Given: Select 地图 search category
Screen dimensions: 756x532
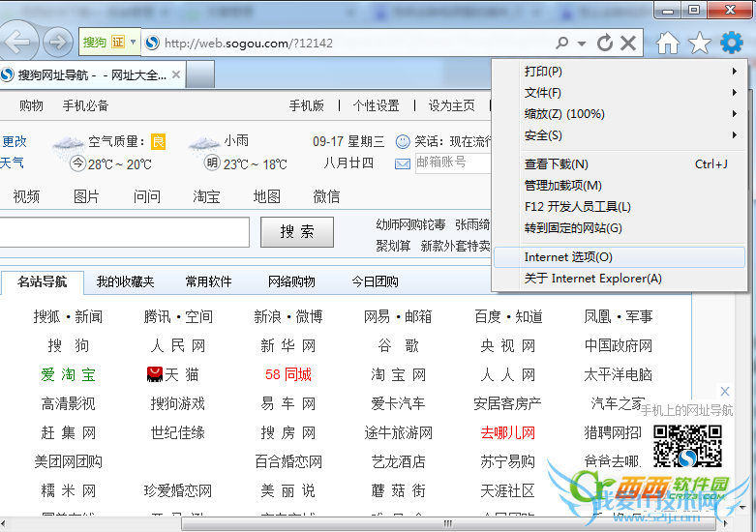Looking at the screenshot, I should pos(266,196).
